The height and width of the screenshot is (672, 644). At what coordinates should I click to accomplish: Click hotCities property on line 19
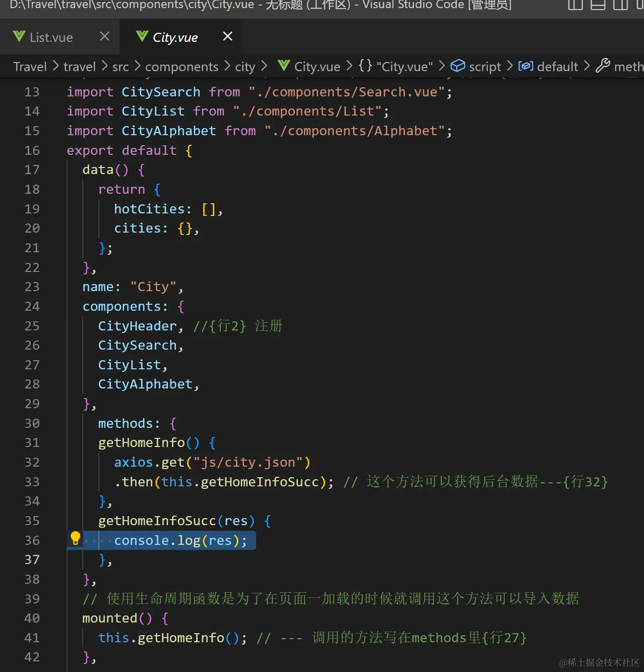[149, 209]
